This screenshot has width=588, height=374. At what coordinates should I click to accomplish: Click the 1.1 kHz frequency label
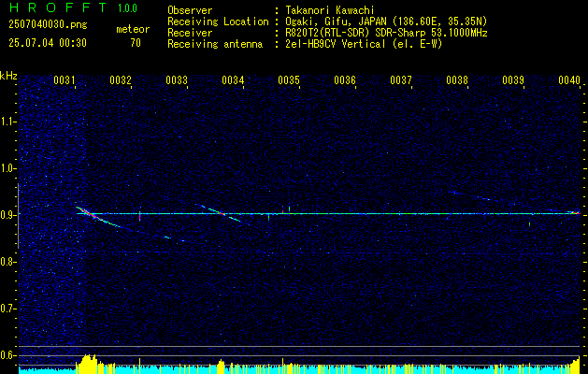click(8, 122)
